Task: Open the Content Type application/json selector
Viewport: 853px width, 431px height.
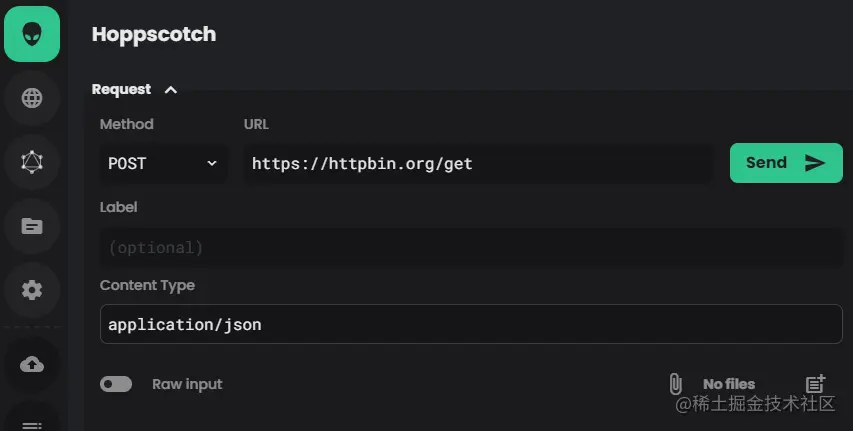Action: [470, 324]
